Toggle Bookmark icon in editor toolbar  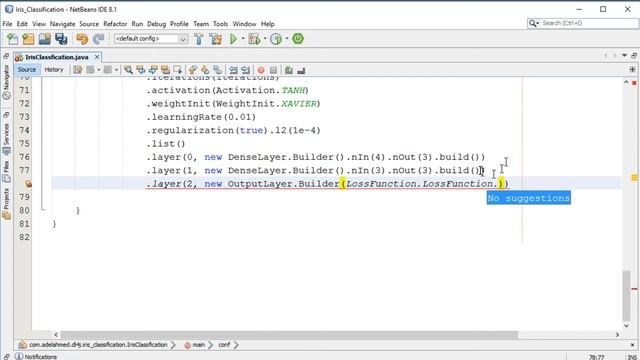[218, 70]
